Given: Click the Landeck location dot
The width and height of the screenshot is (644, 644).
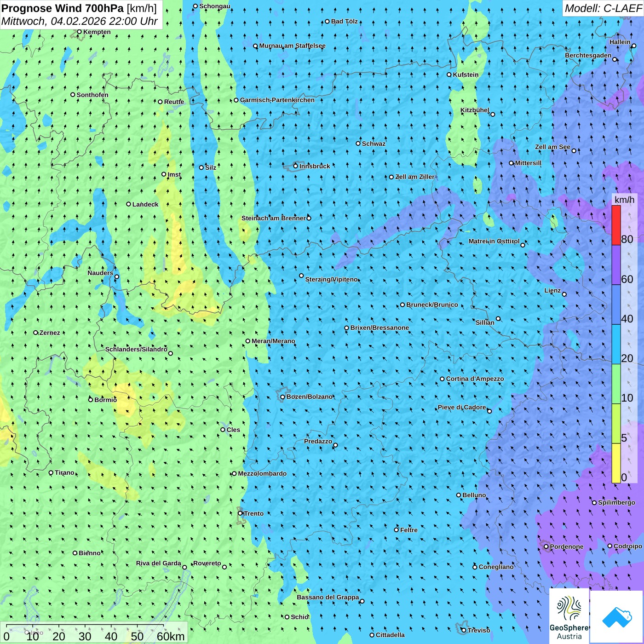Looking at the screenshot, I should pyautogui.click(x=129, y=204).
